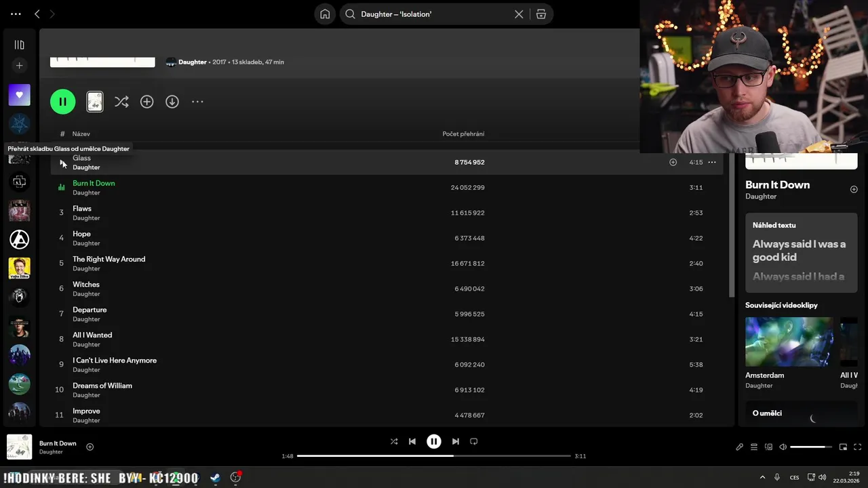
Task: Select the track Dreams of William
Action: [x=102, y=386]
